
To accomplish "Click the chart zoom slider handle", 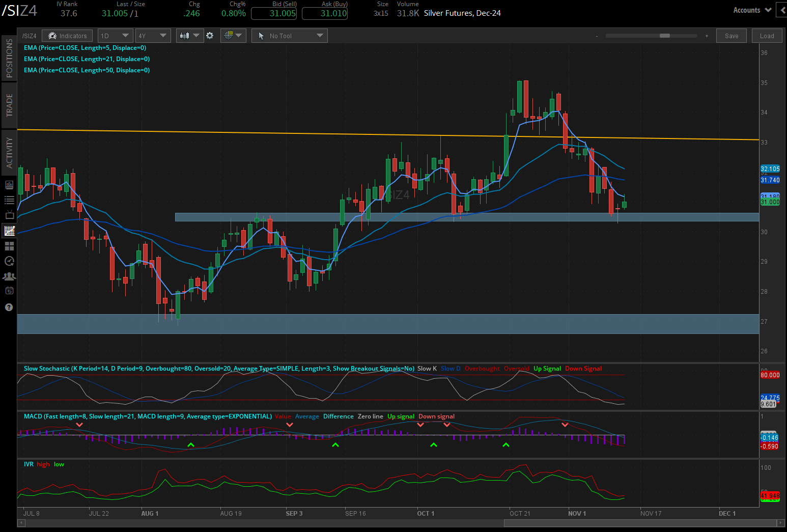I will pos(664,36).
